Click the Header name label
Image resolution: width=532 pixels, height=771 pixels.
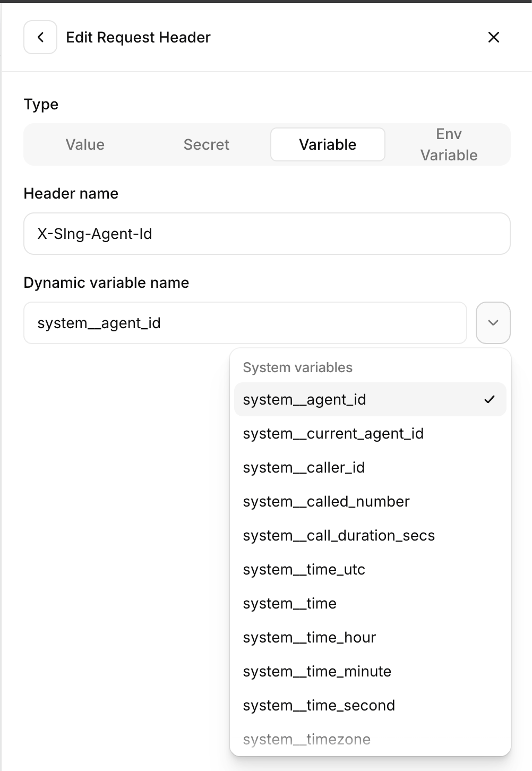point(71,193)
